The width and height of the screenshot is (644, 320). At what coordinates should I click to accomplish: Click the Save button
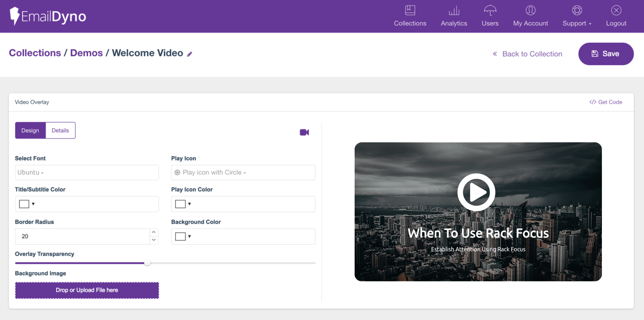(x=606, y=54)
